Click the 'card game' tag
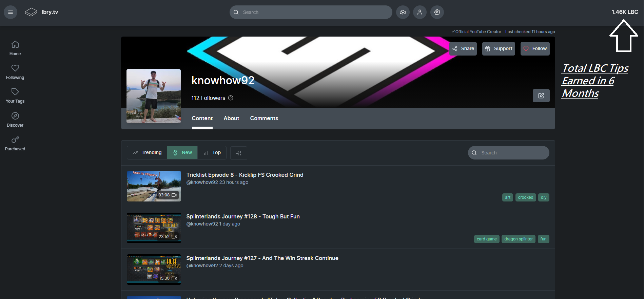Image resolution: width=644 pixels, height=299 pixels. pyautogui.click(x=487, y=239)
